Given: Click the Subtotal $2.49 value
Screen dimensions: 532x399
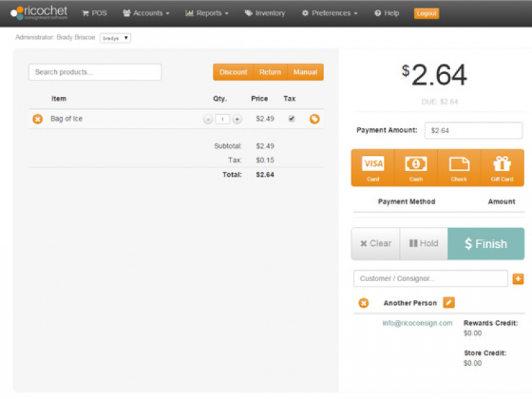Looking at the screenshot, I should [x=265, y=146].
